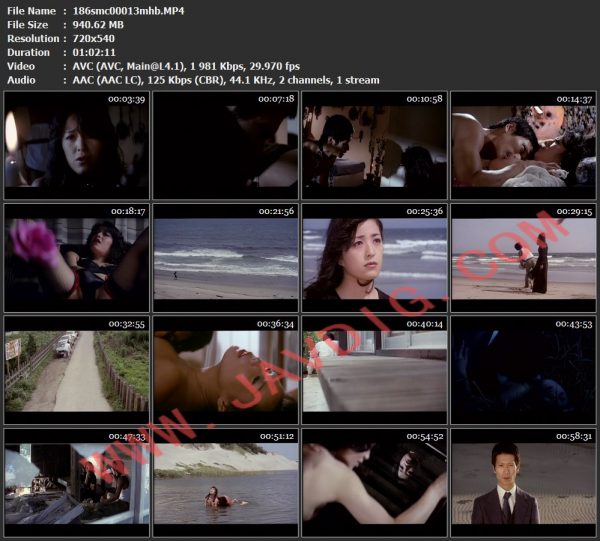Open the water scene frame at 00:51:12
Image resolution: width=600 pixels, height=541 pixels.
[x=225, y=483]
